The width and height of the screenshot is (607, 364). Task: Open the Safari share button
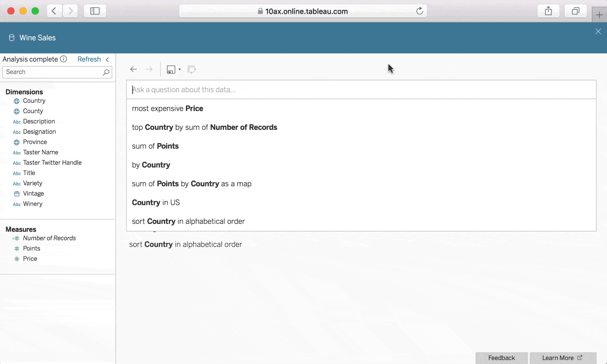pos(548,11)
